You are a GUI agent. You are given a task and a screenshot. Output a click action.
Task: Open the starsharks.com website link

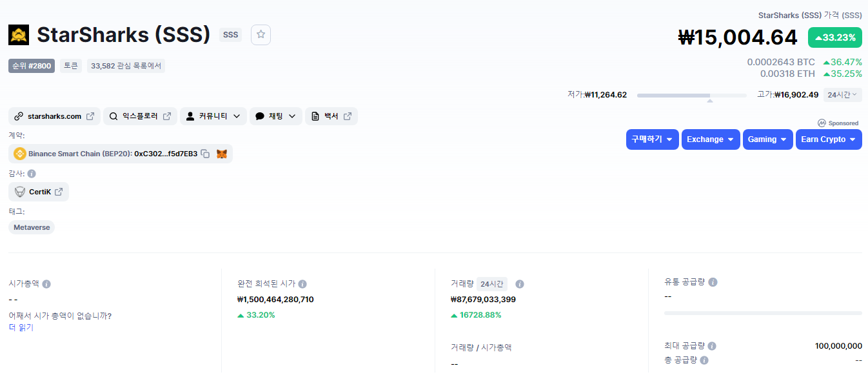tap(54, 116)
